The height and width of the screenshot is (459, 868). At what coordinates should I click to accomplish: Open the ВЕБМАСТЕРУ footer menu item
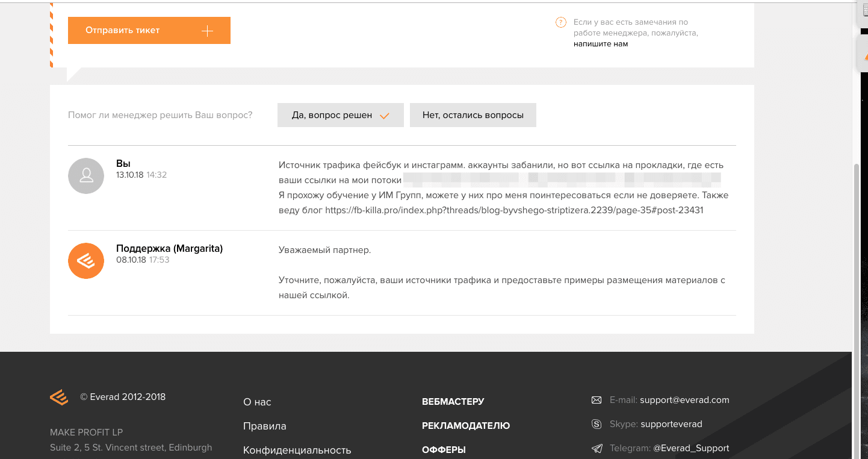pyautogui.click(x=453, y=402)
